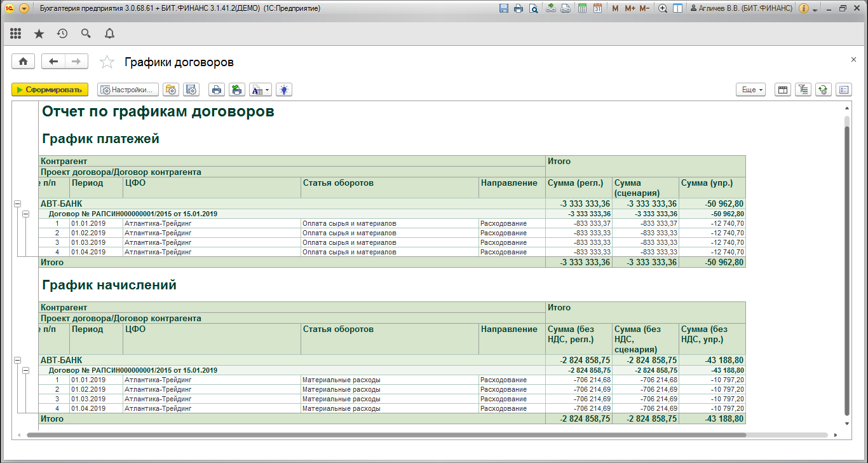Screen dimensions: 868x463
Task: Click the report toolbar Print icon
Action: pos(217,90)
